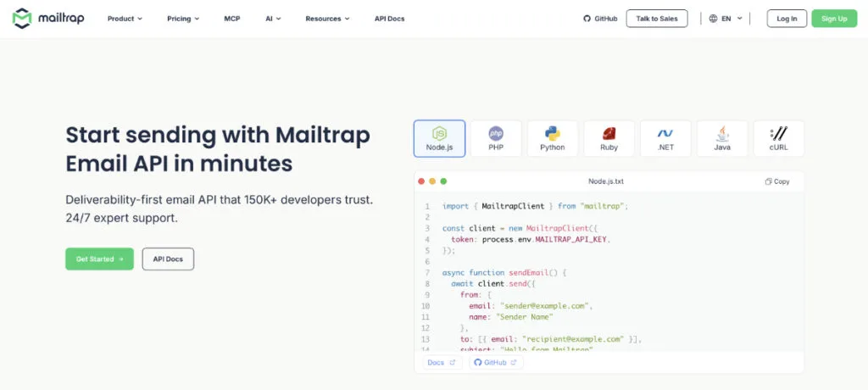Click the yellow window dot

pos(432,181)
